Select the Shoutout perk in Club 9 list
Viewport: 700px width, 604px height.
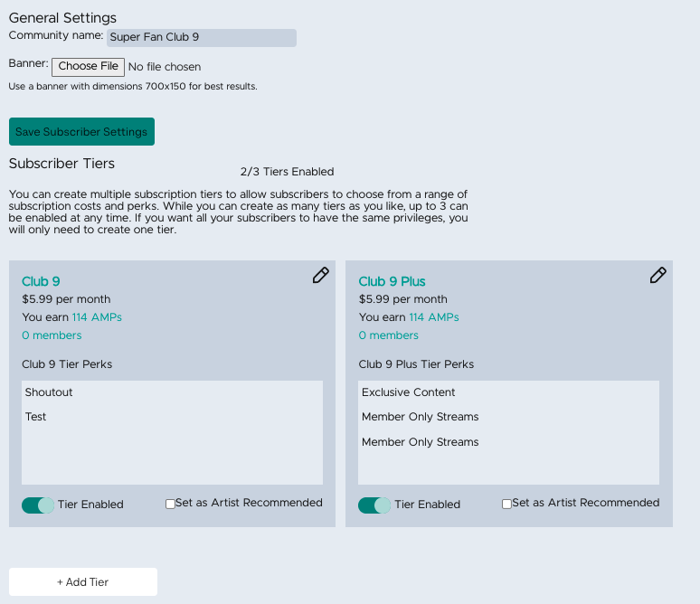[49, 392]
